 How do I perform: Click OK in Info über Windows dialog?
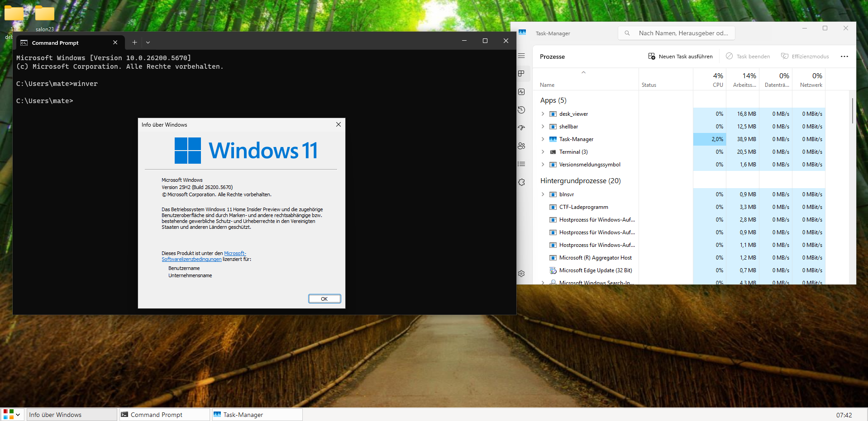coord(324,299)
